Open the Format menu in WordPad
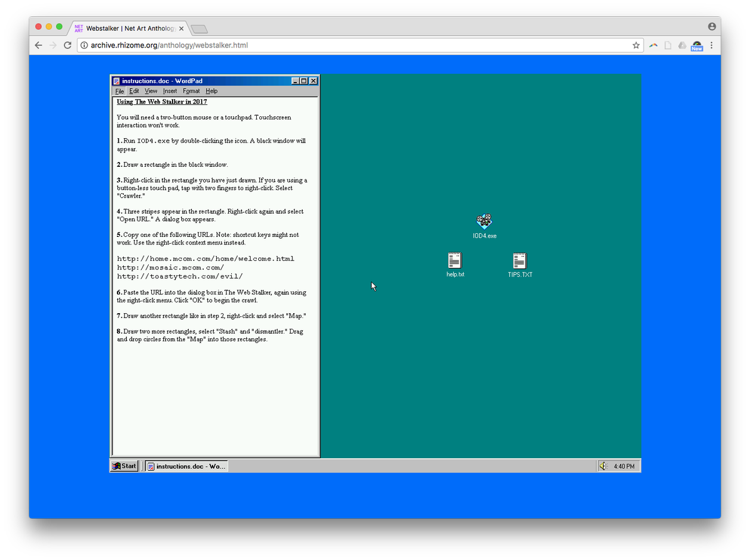 191,91
